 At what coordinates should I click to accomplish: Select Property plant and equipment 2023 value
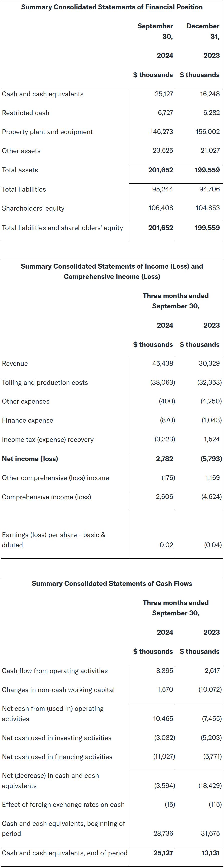pos(207,132)
